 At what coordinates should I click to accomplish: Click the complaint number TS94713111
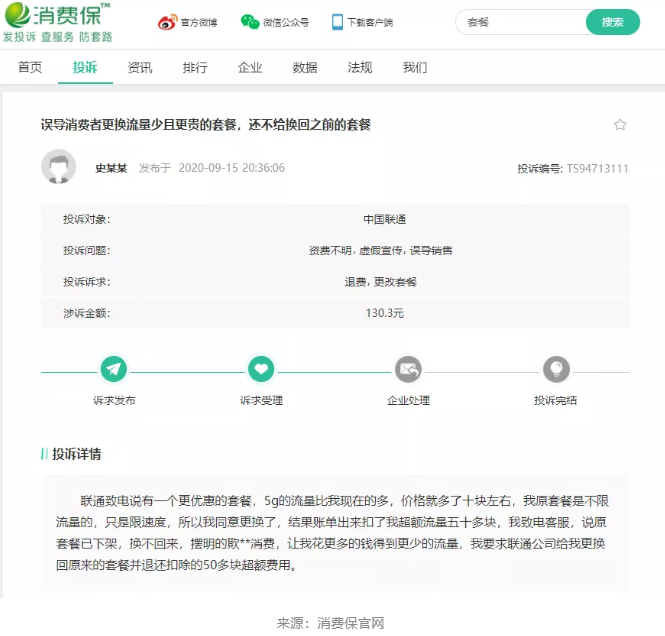click(x=597, y=169)
